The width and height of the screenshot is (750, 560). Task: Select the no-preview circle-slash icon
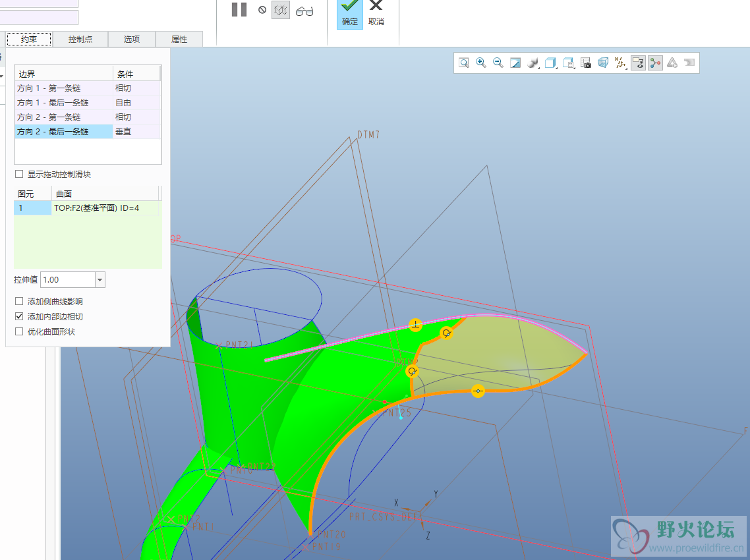click(262, 10)
